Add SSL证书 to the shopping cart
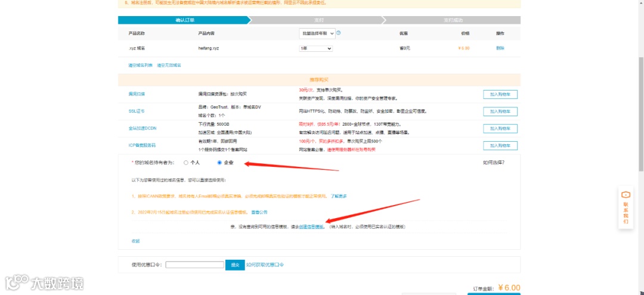The width and height of the screenshot is (644, 295). 500,111
